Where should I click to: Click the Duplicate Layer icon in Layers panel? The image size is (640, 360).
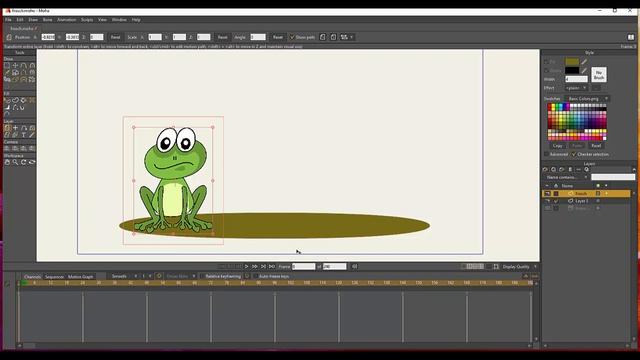coord(553,169)
